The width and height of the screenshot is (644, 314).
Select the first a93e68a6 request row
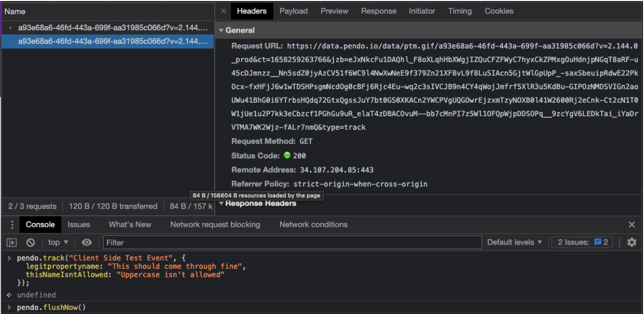107,27
